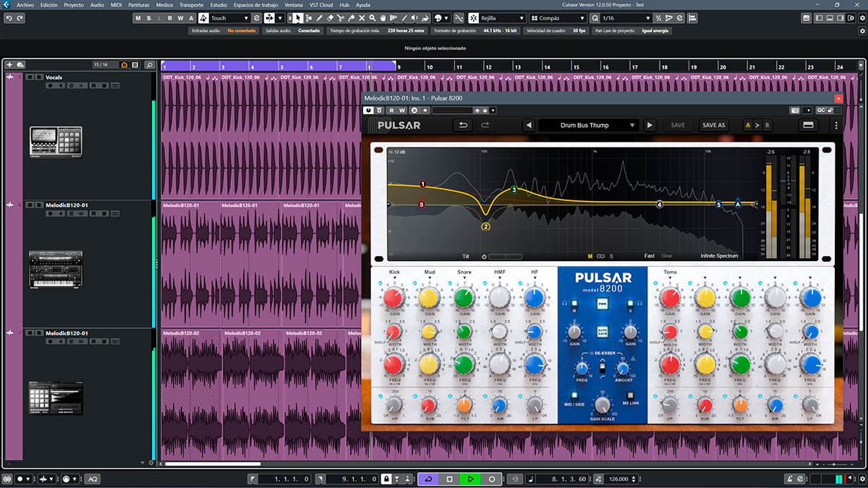868x488 pixels.
Task: Open the 1/16 quantize dropdown
Action: (627, 18)
